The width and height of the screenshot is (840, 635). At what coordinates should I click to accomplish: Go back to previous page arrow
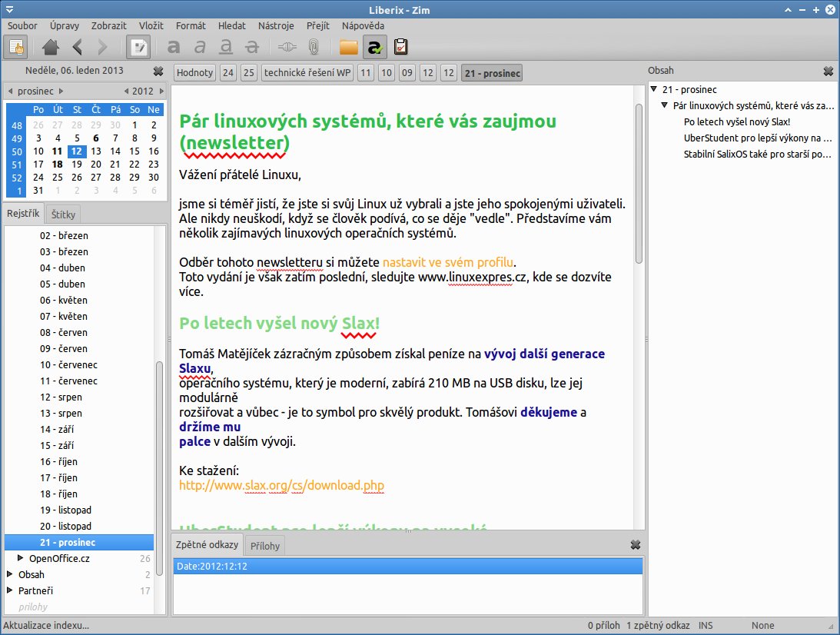click(x=77, y=47)
